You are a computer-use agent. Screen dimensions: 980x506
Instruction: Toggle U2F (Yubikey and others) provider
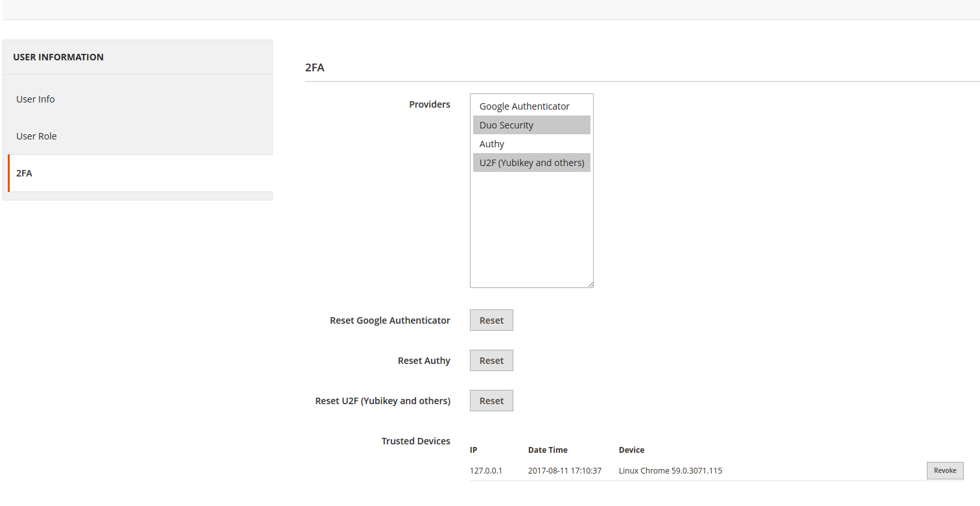(x=531, y=163)
